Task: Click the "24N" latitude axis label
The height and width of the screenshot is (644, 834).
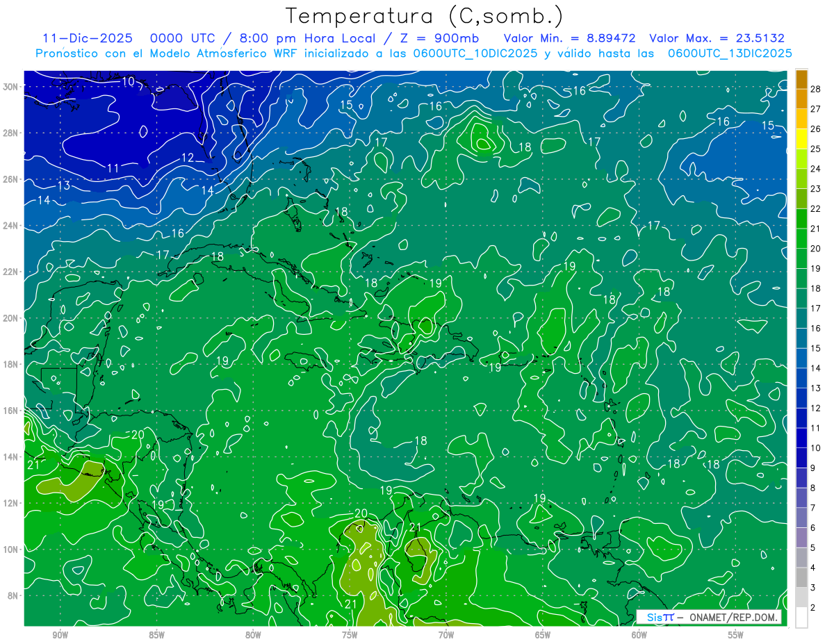Action: pos(10,226)
